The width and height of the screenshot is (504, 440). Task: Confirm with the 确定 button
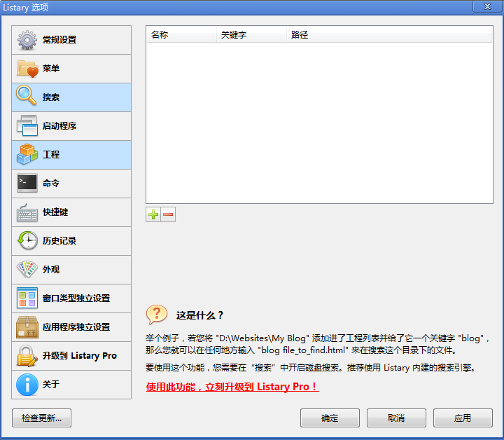330,418
